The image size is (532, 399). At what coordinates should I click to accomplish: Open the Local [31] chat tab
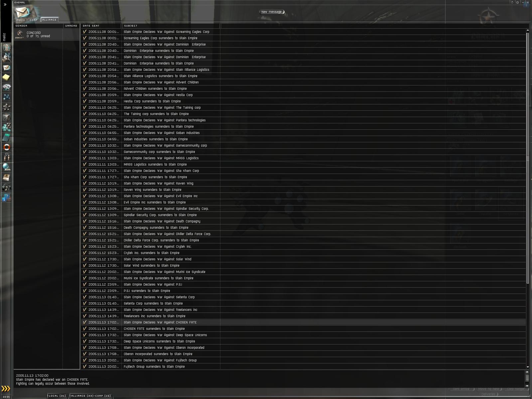[58, 396]
